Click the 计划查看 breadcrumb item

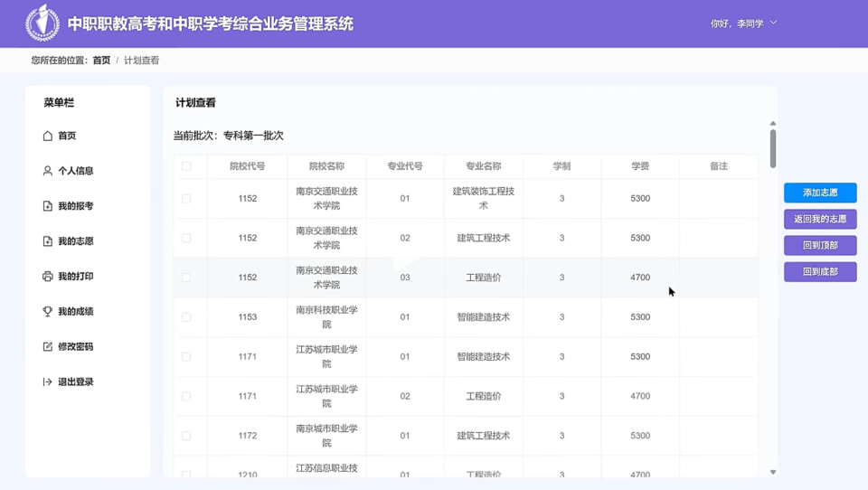141,61
